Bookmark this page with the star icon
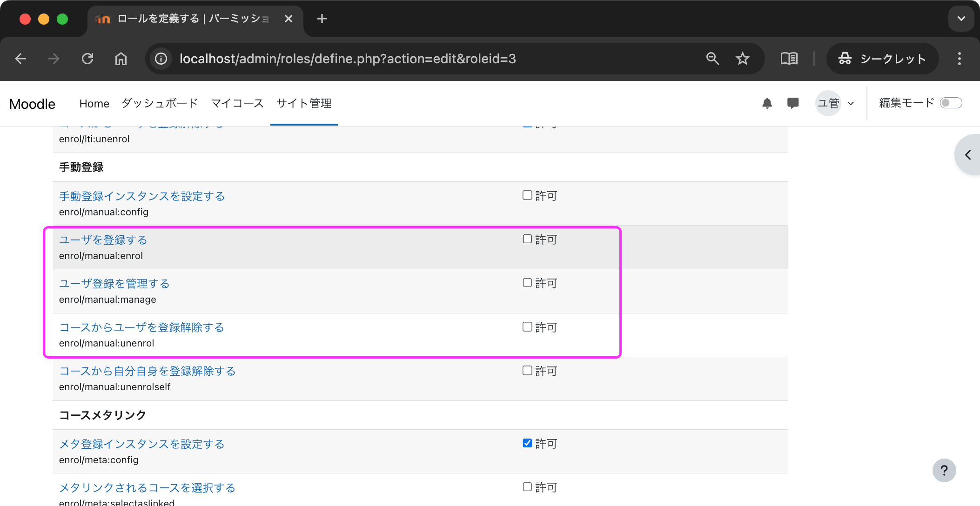This screenshot has width=980, height=506. click(x=743, y=59)
